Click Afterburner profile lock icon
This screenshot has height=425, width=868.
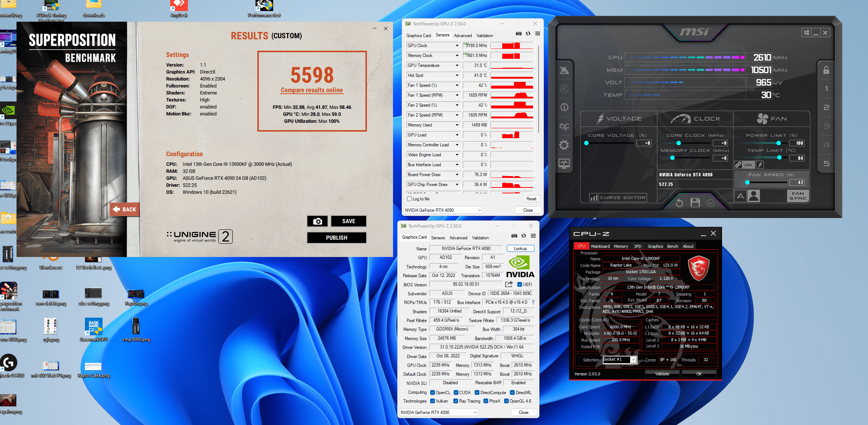pyautogui.click(x=826, y=70)
